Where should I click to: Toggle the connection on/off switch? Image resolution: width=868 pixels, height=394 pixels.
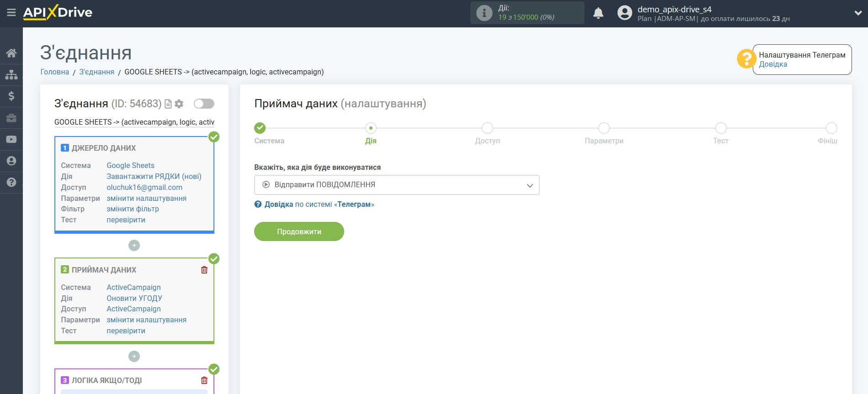(204, 104)
